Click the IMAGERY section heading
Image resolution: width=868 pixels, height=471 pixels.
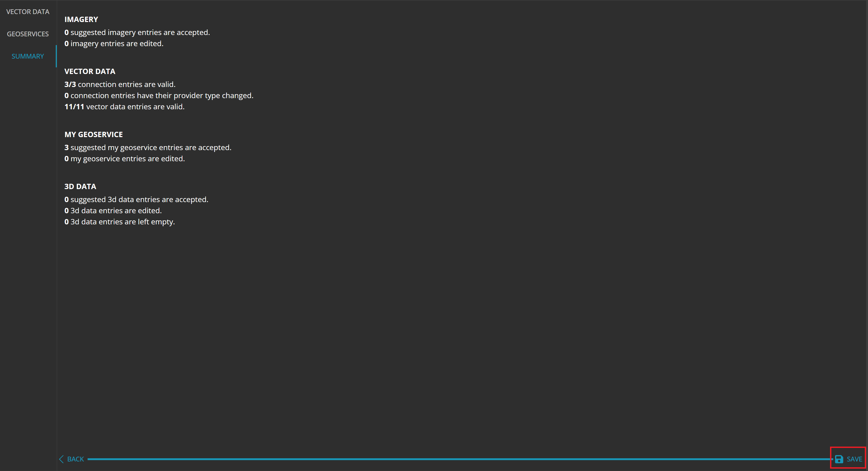(81, 19)
